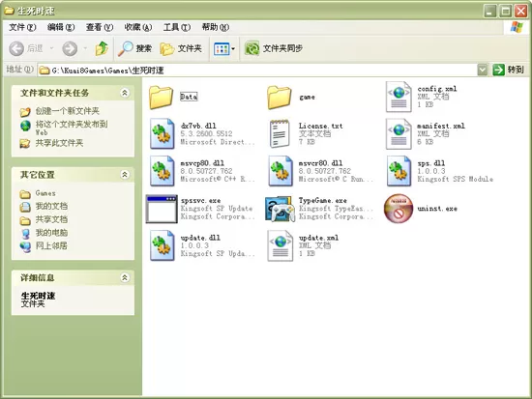This screenshot has width=532, height=399.
Task: Click the spssvc.exe file name
Action: 200,200
